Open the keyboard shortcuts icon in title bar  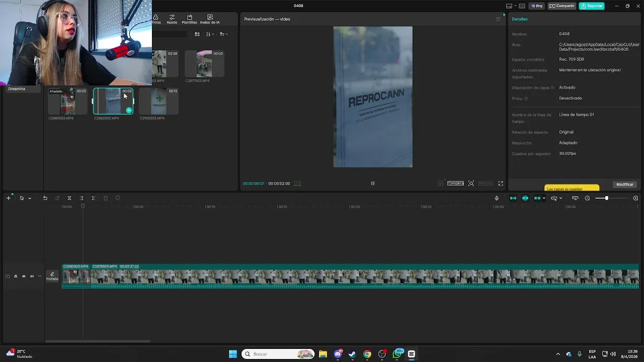click(522, 6)
